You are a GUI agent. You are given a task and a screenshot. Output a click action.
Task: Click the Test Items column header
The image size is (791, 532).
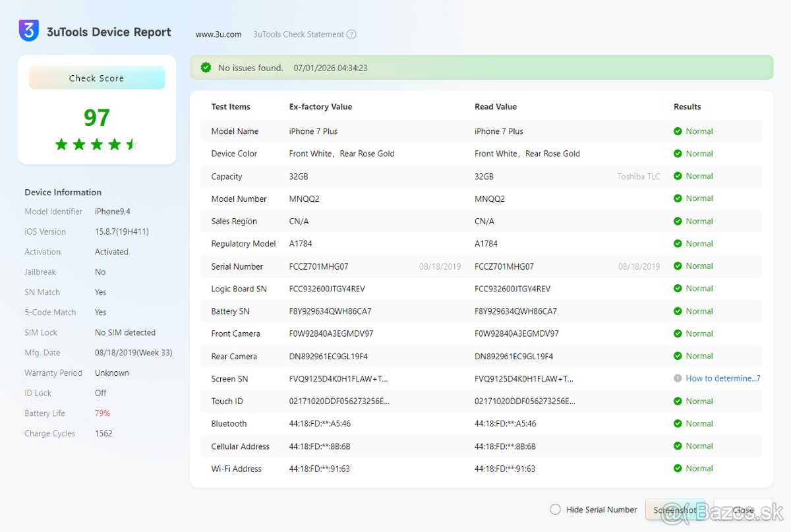(231, 107)
